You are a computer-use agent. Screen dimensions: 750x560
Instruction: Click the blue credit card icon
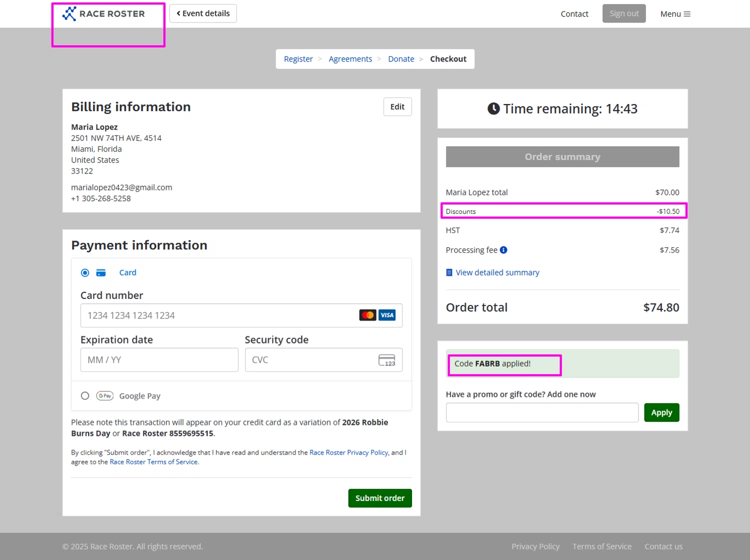tap(101, 272)
